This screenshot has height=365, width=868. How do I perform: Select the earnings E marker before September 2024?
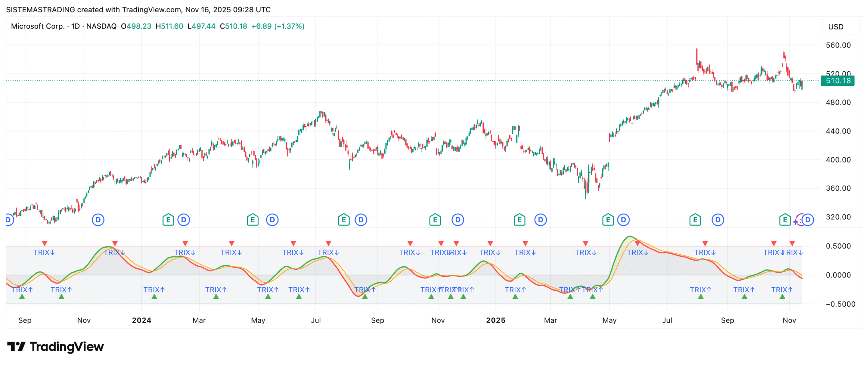[343, 220]
